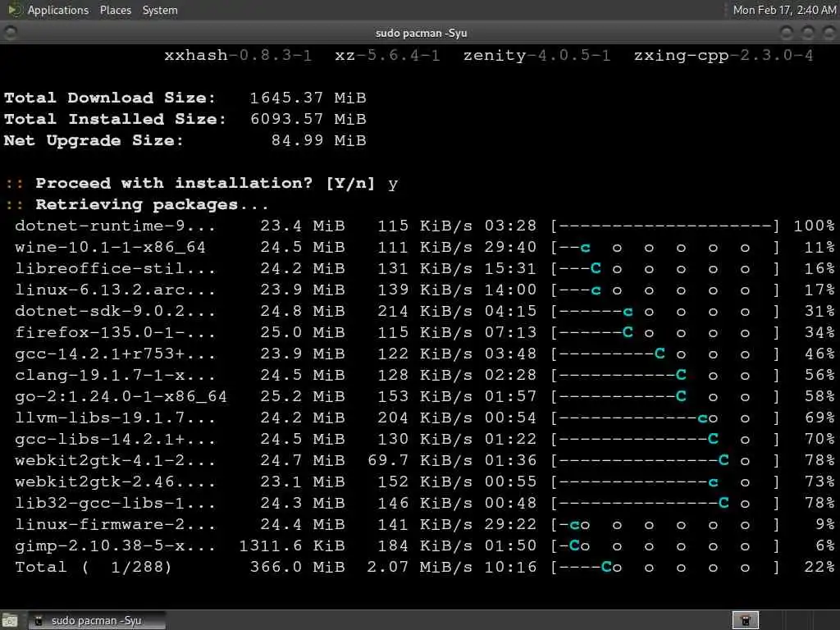
Task: Click the webkit2gtk-4.1-2... package name
Action: (x=115, y=461)
